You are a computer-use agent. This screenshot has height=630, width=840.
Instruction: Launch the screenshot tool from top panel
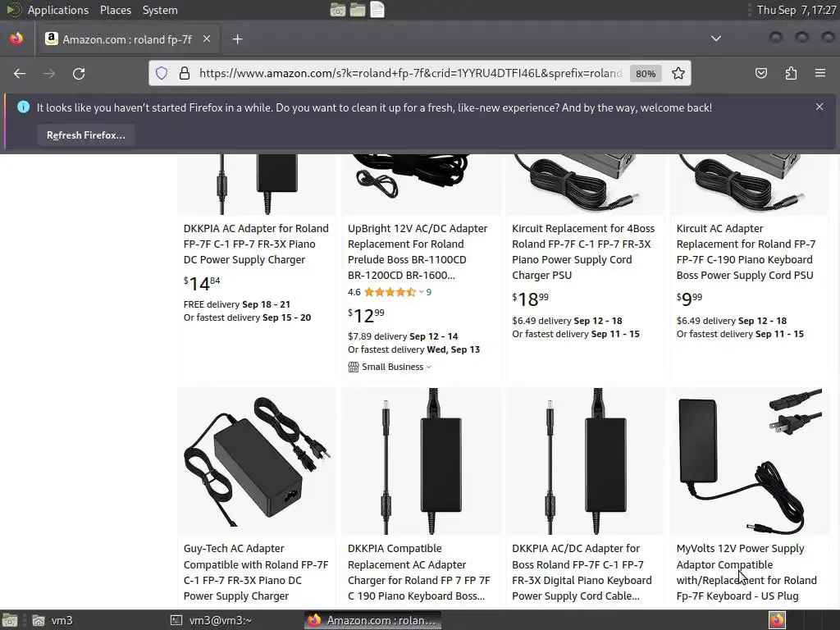(x=337, y=10)
